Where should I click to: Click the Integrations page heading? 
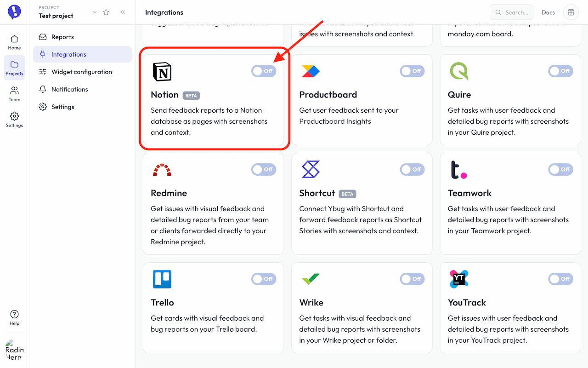point(164,12)
